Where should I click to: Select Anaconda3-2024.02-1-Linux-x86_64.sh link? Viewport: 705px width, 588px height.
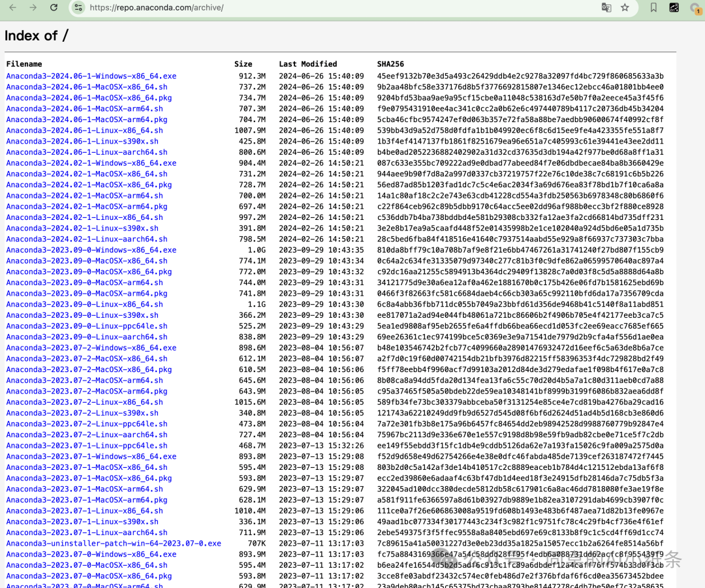coord(84,217)
